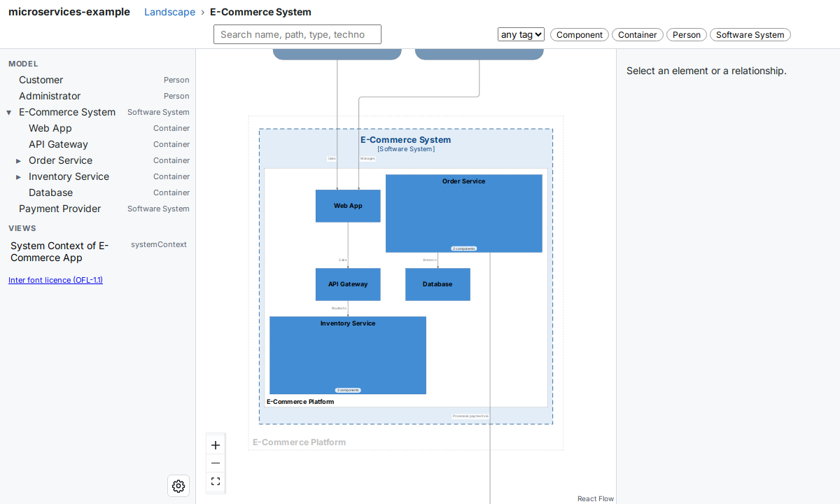Open System Context of E-Commerce App view
This screenshot has height=504, width=840.
point(98,251)
